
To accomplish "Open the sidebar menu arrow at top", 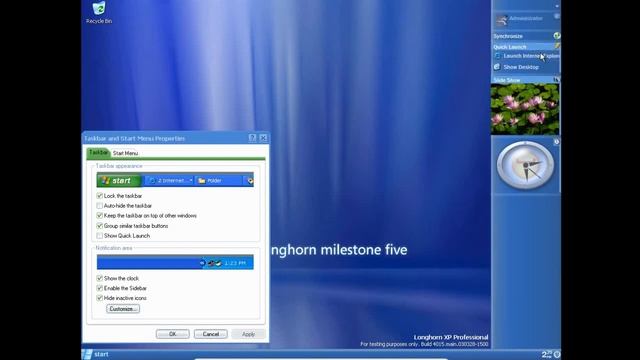I will [557, 6].
